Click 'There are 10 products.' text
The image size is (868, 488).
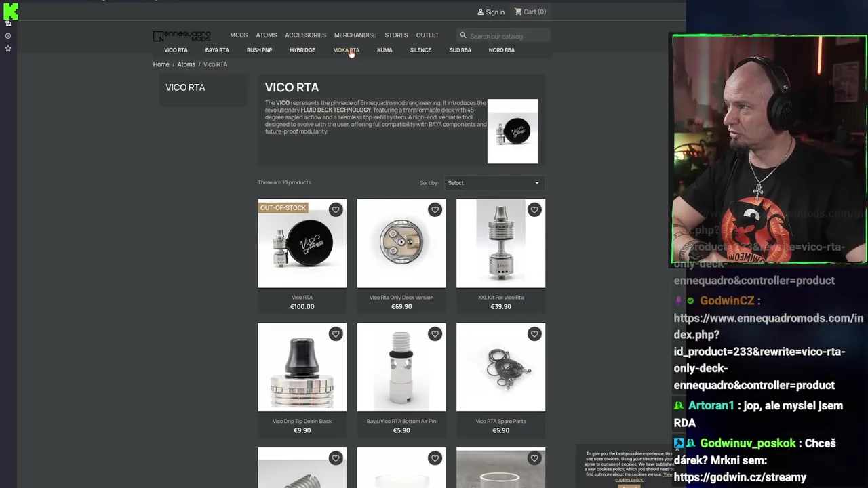[x=285, y=182]
